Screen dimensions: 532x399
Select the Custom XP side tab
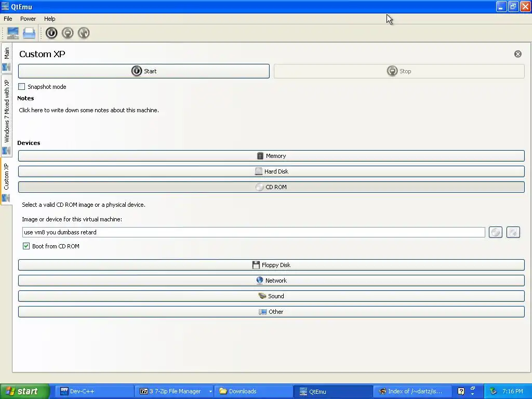coord(6,181)
